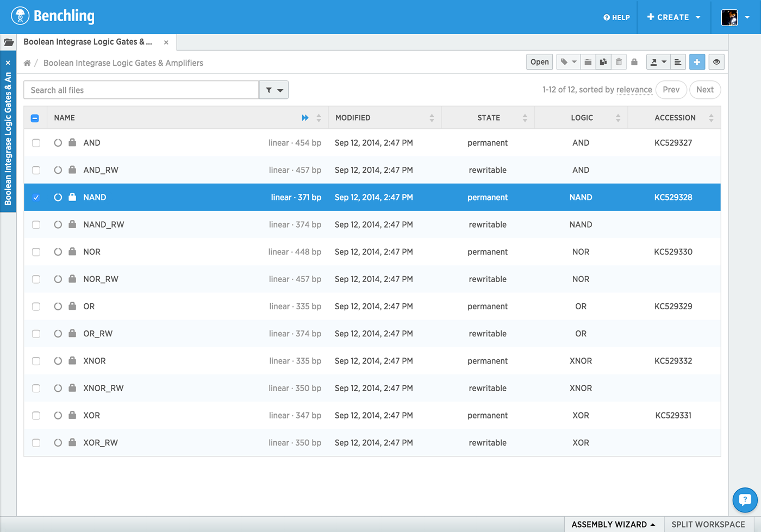Open the NAND file with the Open button
The height and width of the screenshot is (532, 761).
[539, 61]
